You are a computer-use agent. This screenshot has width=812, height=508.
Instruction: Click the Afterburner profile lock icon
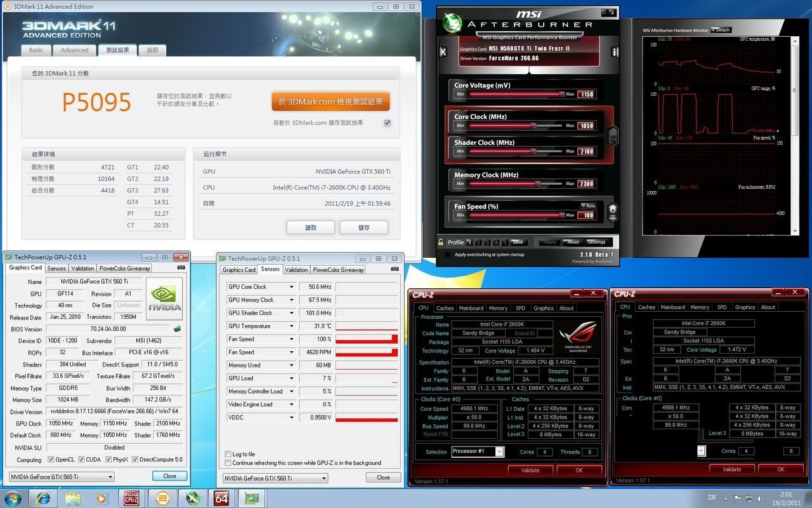tap(441, 242)
